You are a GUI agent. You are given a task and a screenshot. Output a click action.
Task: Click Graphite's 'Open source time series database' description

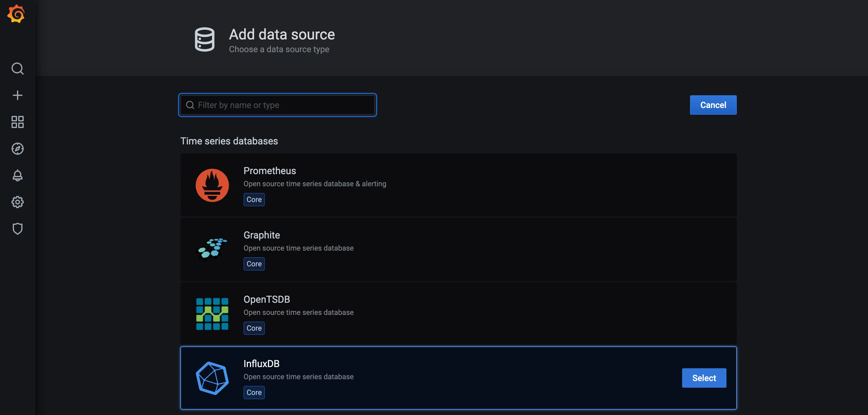(299, 248)
